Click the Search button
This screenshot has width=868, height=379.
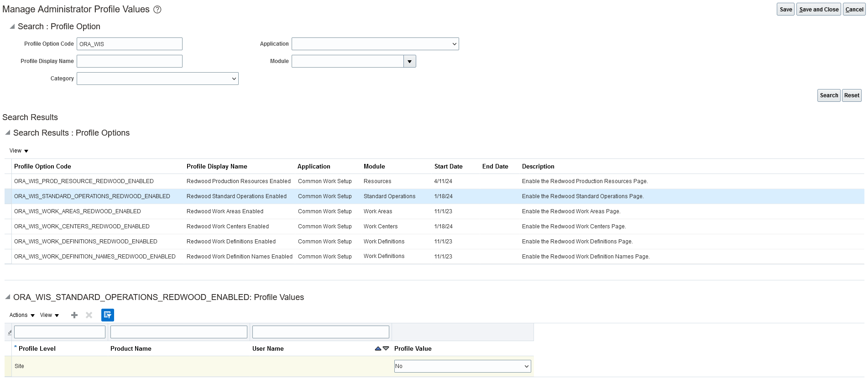(829, 95)
